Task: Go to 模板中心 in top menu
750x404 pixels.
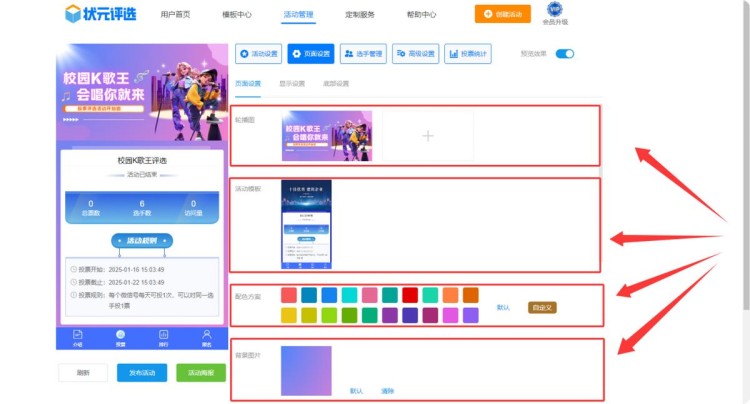Action: pyautogui.click(x=236, y=15)
